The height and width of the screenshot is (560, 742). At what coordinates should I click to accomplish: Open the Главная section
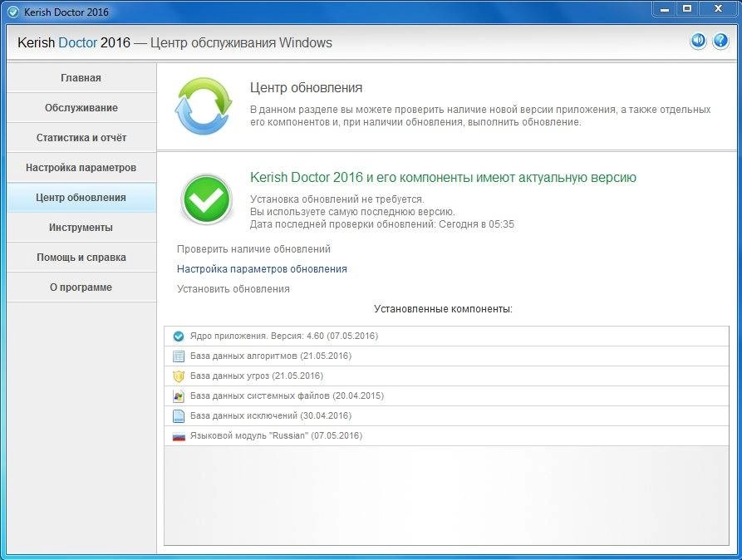81,78
